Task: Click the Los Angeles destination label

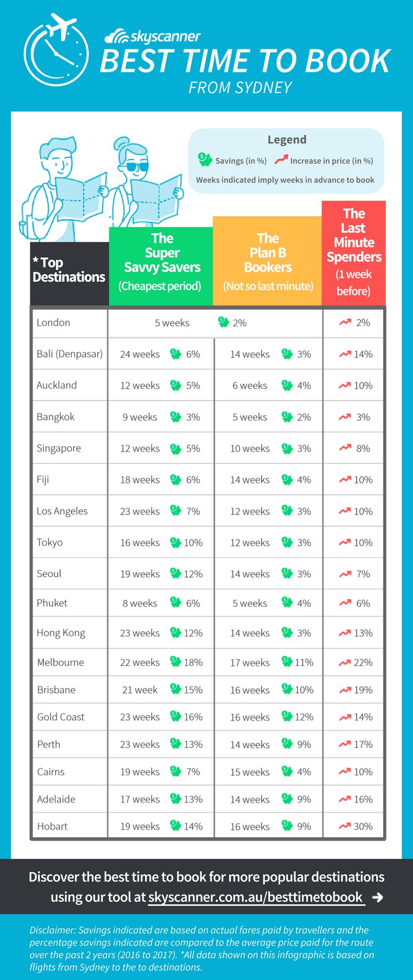Action: (x=62, y=511)
